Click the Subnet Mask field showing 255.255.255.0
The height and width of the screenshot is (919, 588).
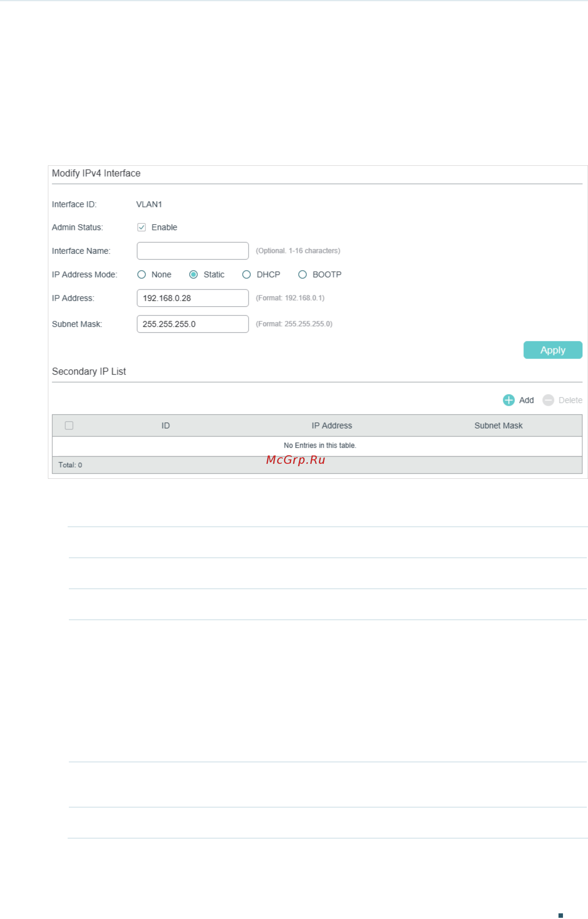click(193, 324)
